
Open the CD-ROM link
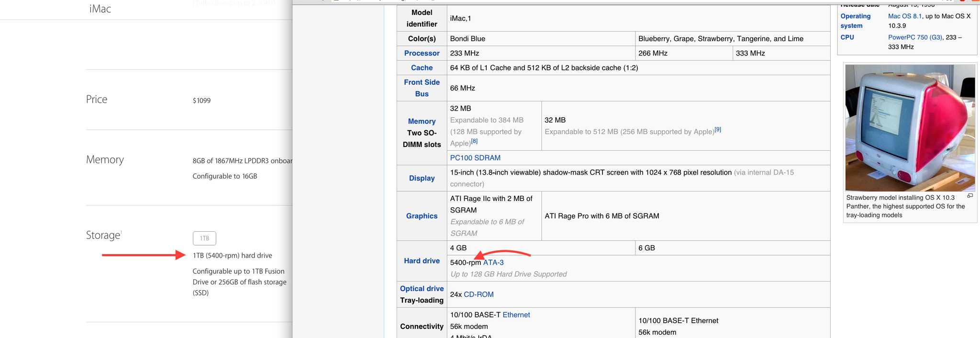coord(479,294)
